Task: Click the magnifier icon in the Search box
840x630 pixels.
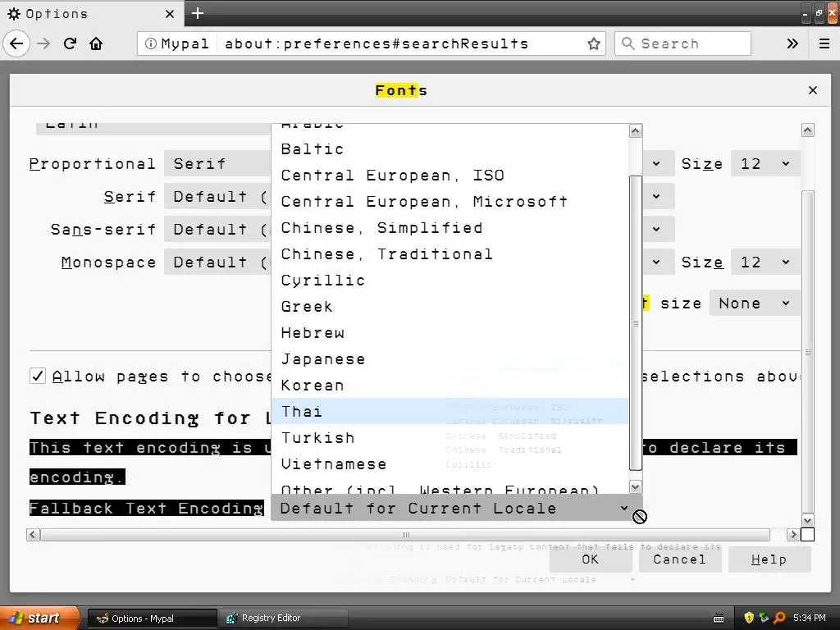Action: (628, 43)
